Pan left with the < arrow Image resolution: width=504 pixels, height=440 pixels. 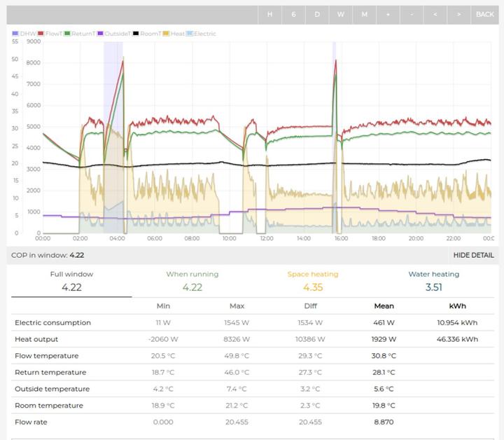pos(435,14)
